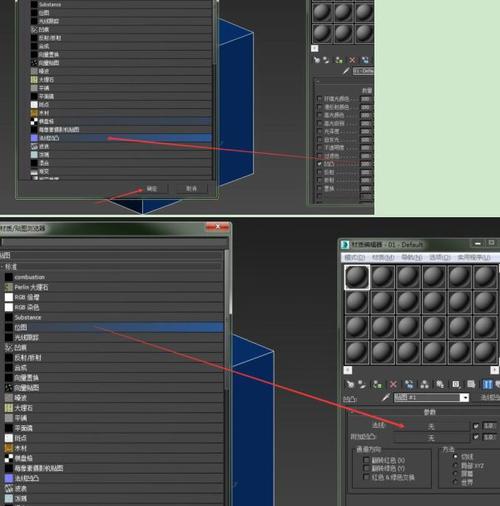
Task: Pick material with eyedropper beside 贴图 #1 field
Action: (x=386, y=397)
